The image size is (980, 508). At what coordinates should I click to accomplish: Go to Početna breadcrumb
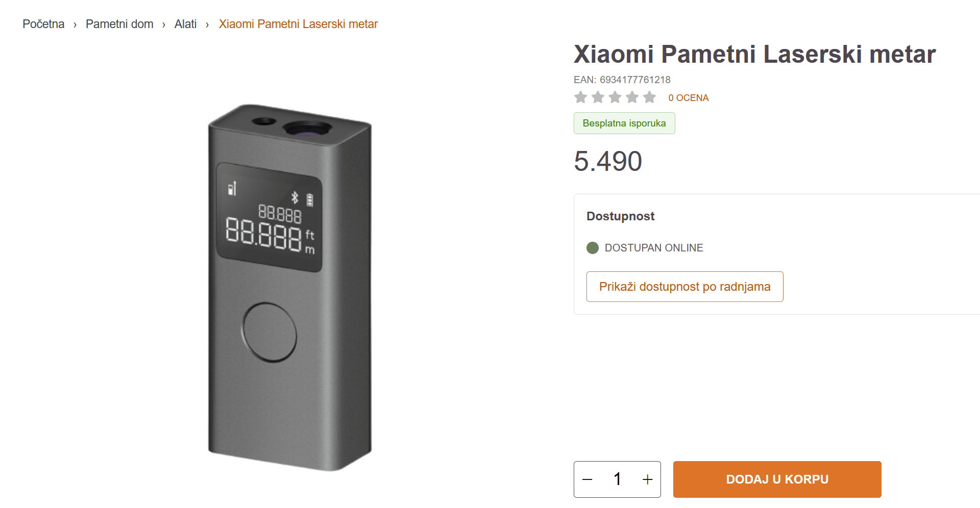click(x=43, y=24)
